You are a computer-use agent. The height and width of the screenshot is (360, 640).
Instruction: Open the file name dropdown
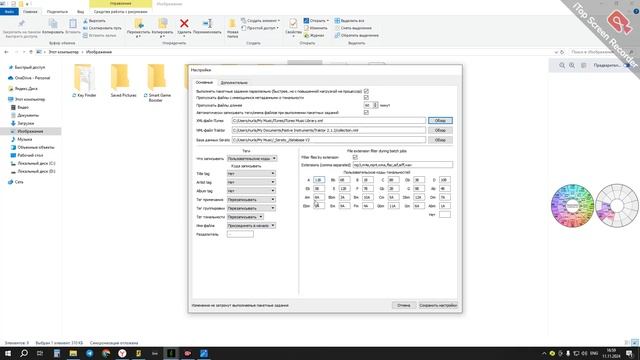(251, 225)
